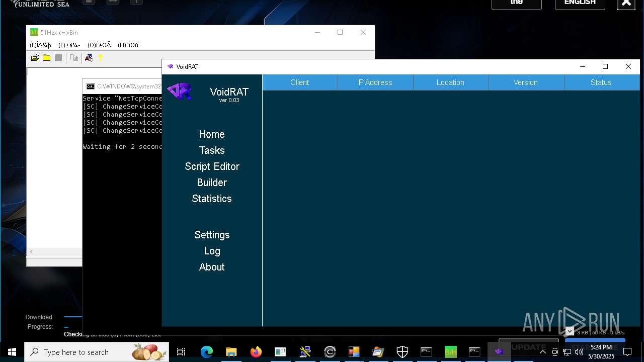Open the Windows Security shield in taskbar
This screenshot has width=644, height=362.
point(402,352)
